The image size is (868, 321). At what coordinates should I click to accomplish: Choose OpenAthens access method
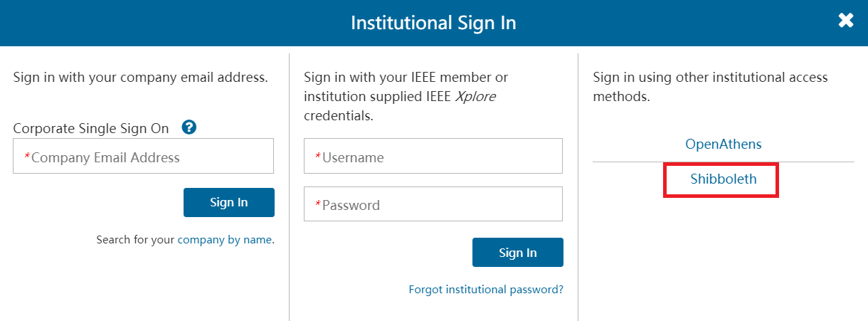pos(723,144)
